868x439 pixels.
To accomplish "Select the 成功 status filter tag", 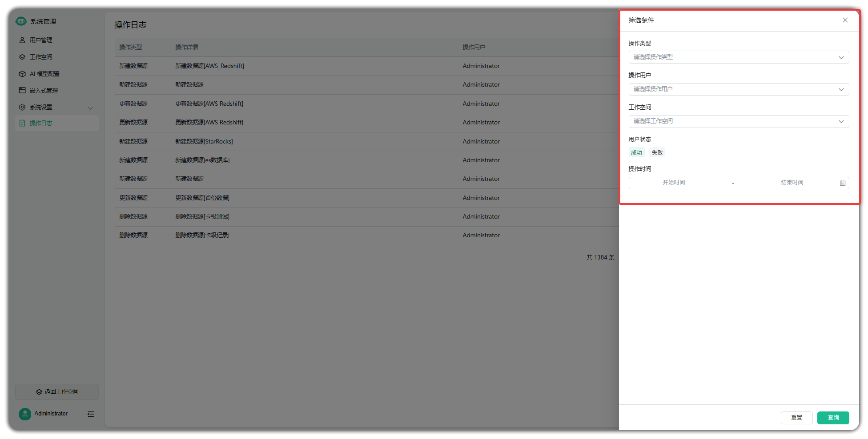I will [x=636, y=152].
